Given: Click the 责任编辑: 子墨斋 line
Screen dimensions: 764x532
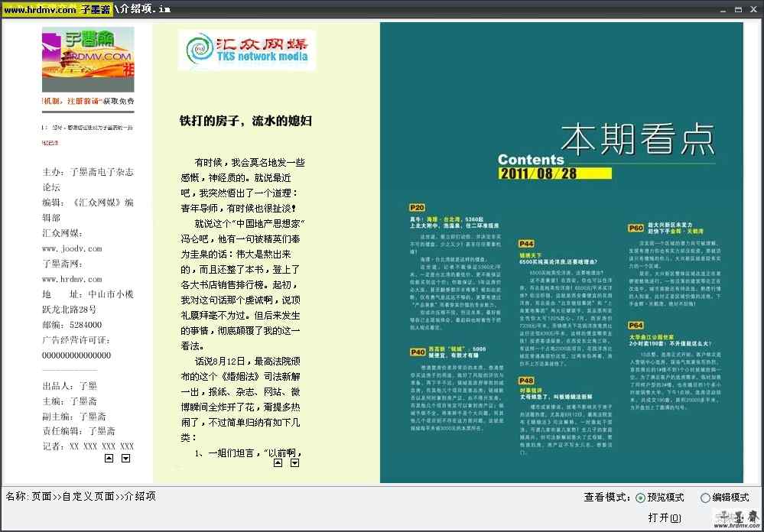Looking at the screenshot, I should (79, 431).
